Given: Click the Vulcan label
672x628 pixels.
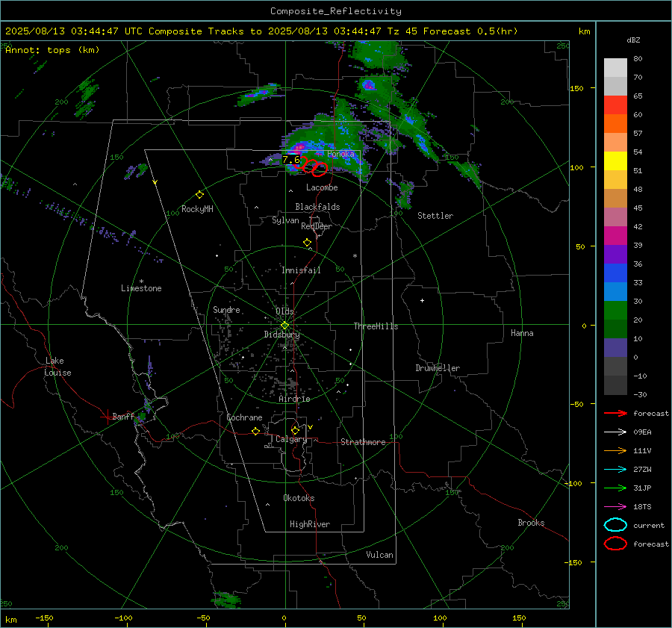Looking at the screenshot, I should coord(379,555).
